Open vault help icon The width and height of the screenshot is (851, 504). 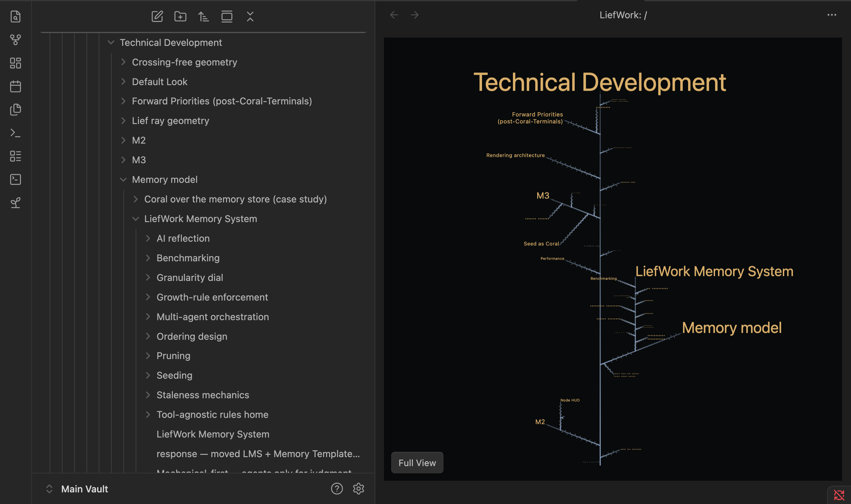point(337,489)
